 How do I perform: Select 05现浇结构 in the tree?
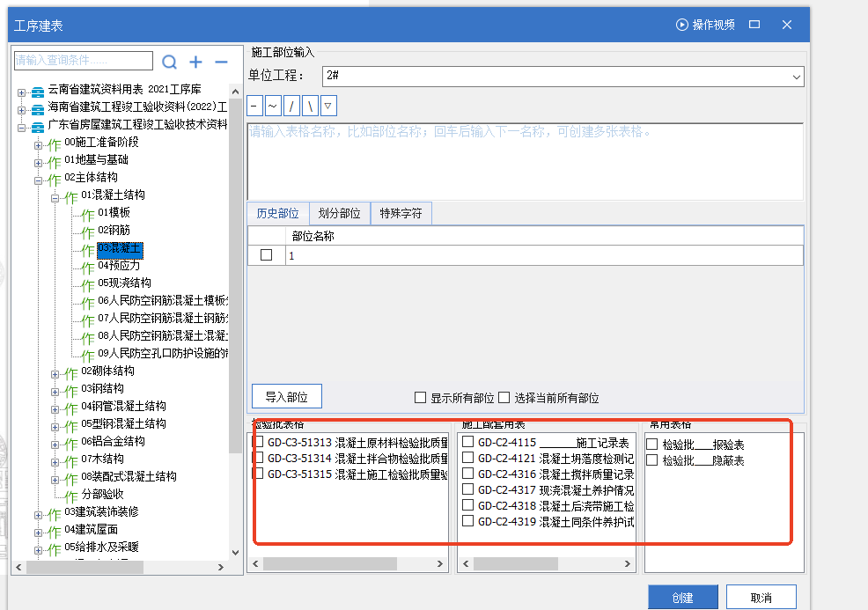tap(124, 283)
